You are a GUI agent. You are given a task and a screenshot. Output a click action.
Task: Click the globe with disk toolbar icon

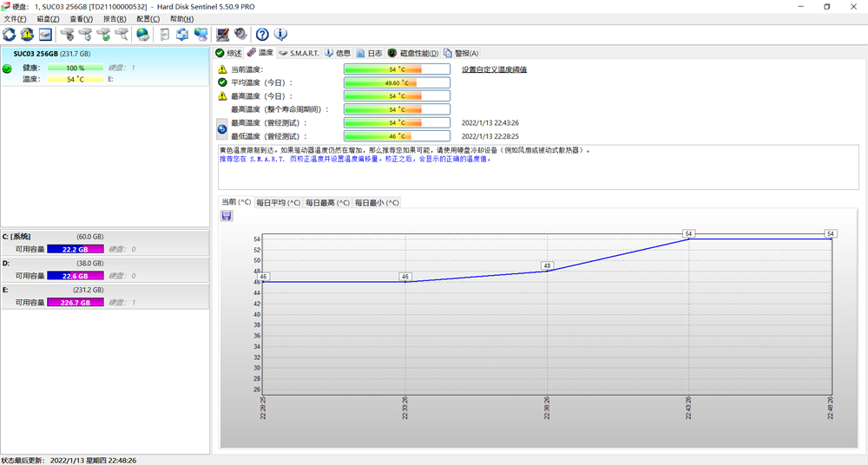pos(143,35)
